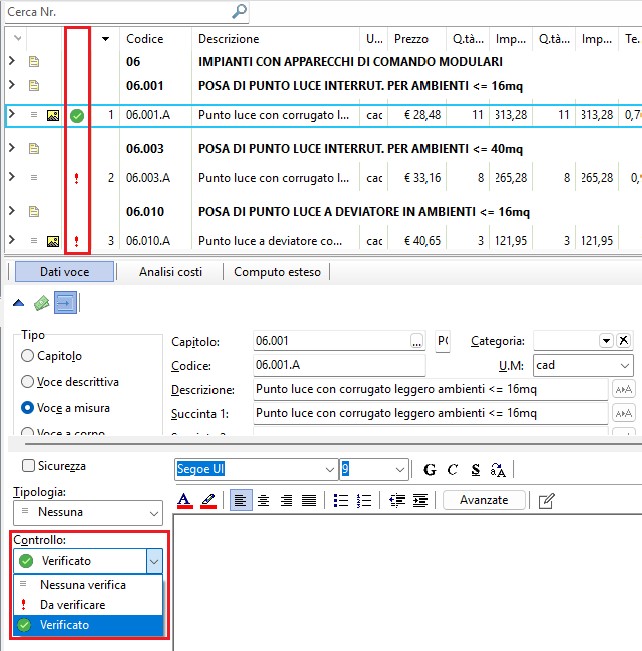Select the Voce a misura radio button
642x651 pixels.
click(x=27, y=408)
